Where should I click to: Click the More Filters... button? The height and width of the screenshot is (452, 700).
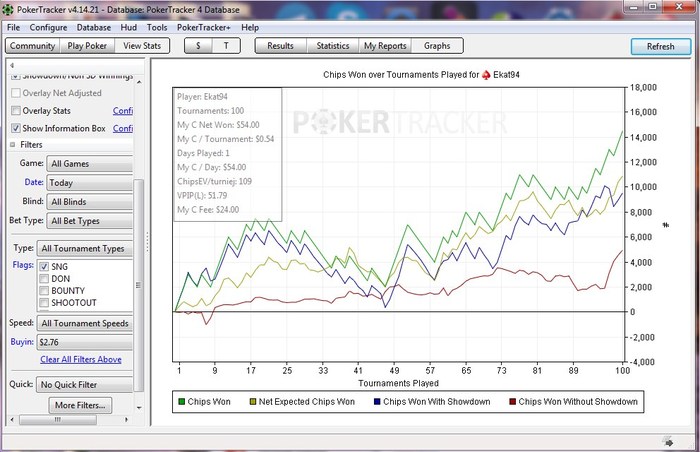(80, 405)
